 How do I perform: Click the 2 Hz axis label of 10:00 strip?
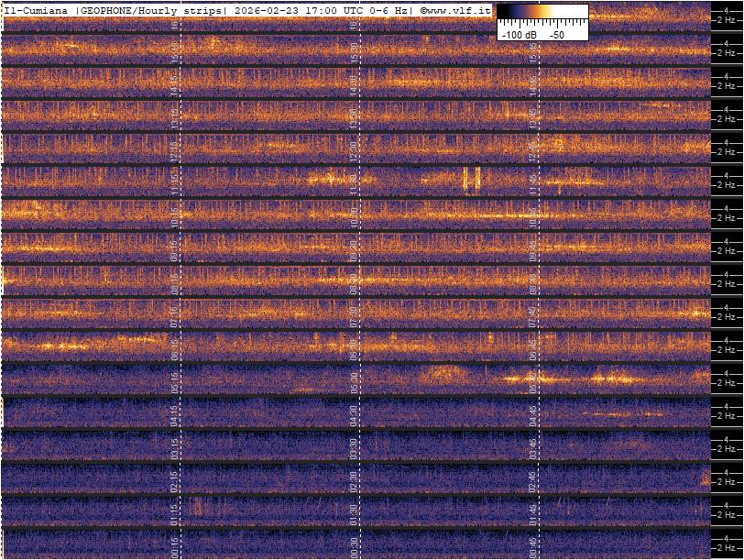click(728, 218)
